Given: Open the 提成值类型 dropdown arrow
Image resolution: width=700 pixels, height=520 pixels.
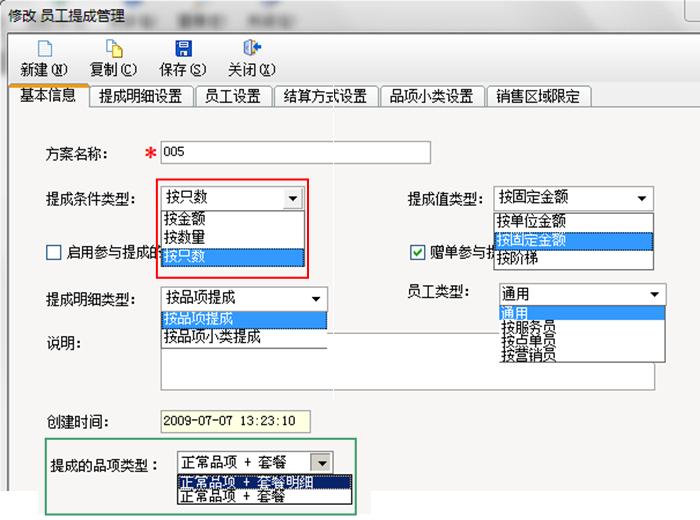Looking at the screenshot, I should pyautogui.click(x=641, y=199).
